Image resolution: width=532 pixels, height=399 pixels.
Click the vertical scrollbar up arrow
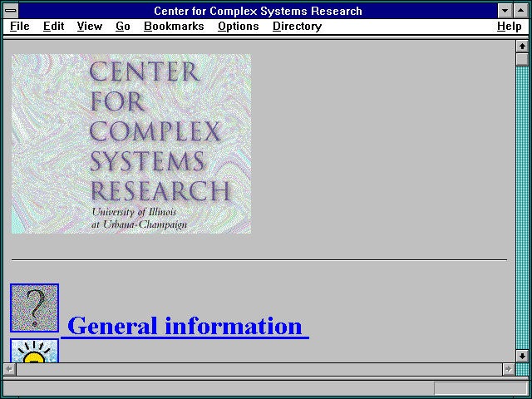tap(522, 47)
